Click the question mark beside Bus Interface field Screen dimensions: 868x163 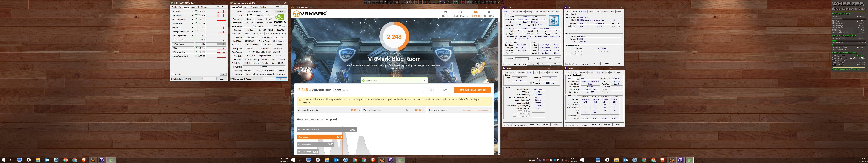[285, 34]
